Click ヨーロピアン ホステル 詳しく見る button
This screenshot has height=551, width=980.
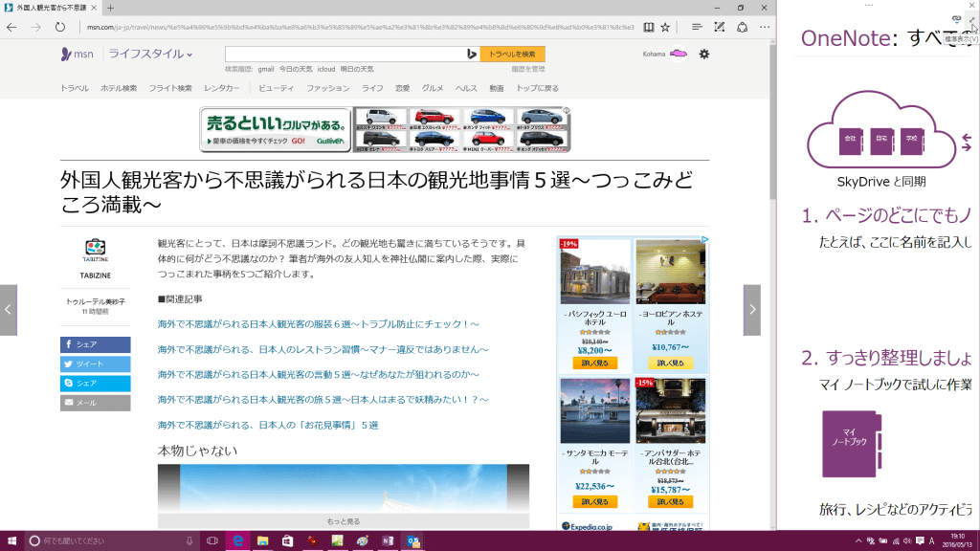pos(670,363)
